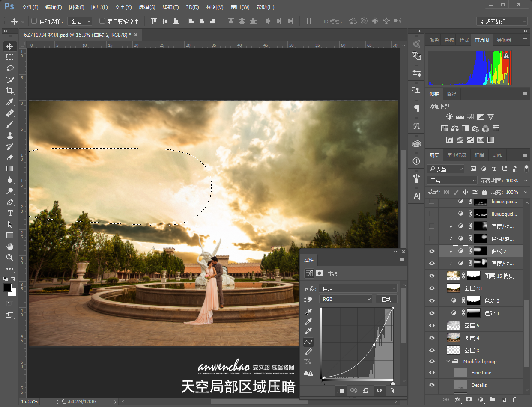532x407 pixels.
Task: Enable the 显示变换控件 checkbox
Action: (x=102, y=21)
